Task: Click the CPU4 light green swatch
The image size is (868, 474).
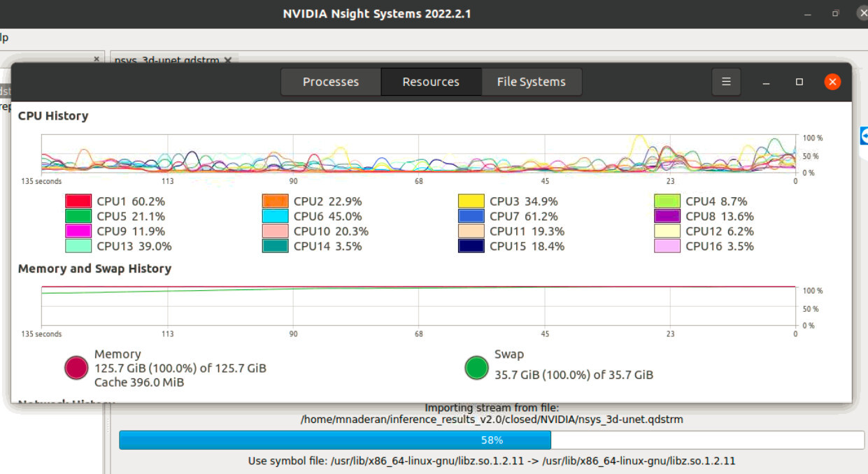Action: point(667,201)
